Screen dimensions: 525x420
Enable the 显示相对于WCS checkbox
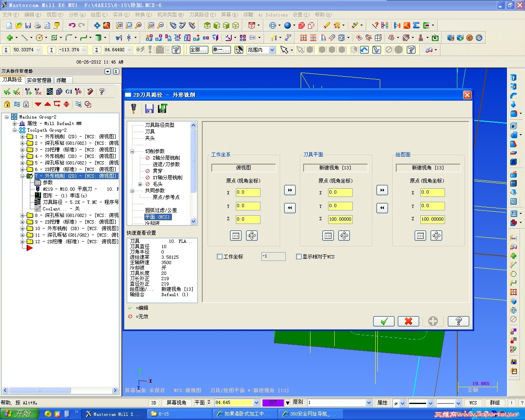coord(299,257)
